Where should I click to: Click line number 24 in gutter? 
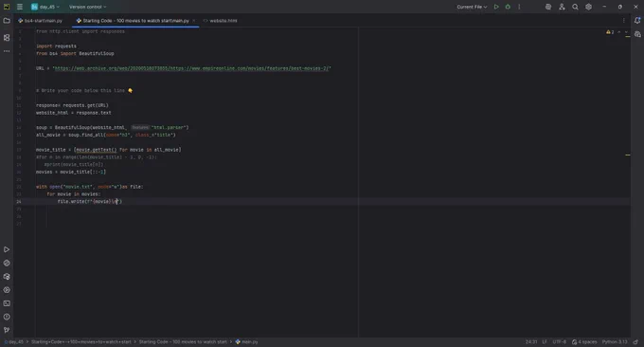pyautogui.click(x=19, y=201)
